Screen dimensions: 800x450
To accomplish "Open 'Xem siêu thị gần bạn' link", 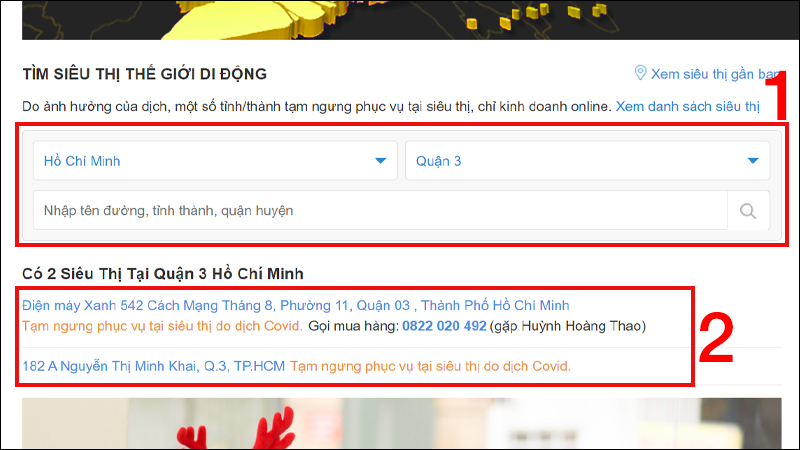I will point(715,74).
